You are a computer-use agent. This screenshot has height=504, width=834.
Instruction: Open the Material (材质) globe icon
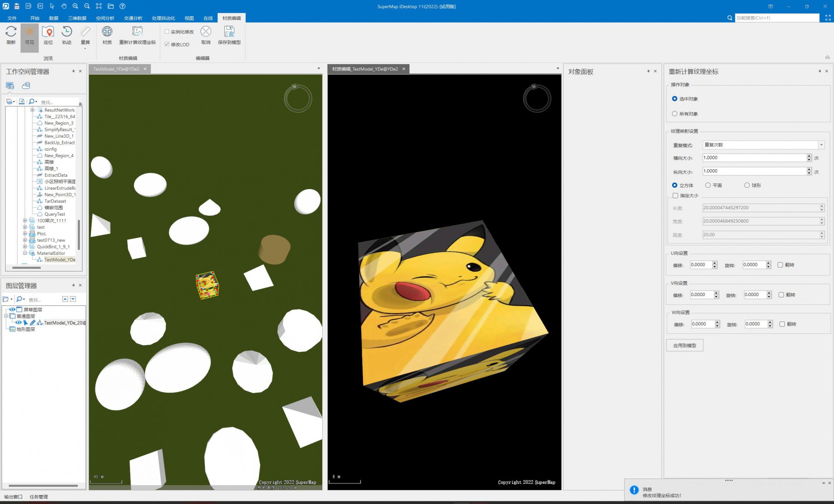click(x=107, y=32)
